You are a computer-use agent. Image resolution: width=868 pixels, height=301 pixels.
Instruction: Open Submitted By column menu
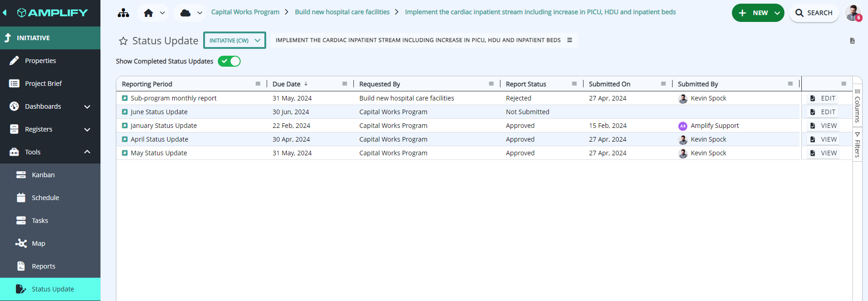(790, 84)
